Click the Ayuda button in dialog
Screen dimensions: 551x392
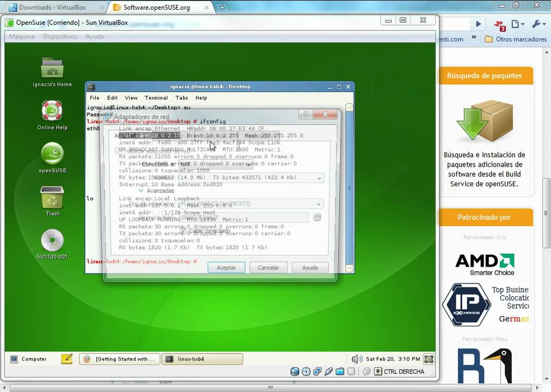pyautogui.click(x=310, y=267)
